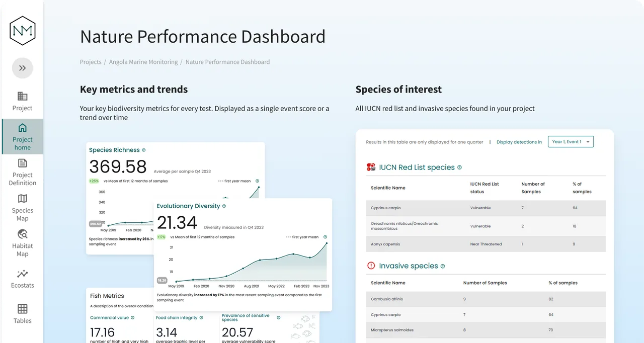Select the Oreochromis niloticus/Oreochromis mossambicus row
The image size is (644, 343).
[x=486, y=226]
